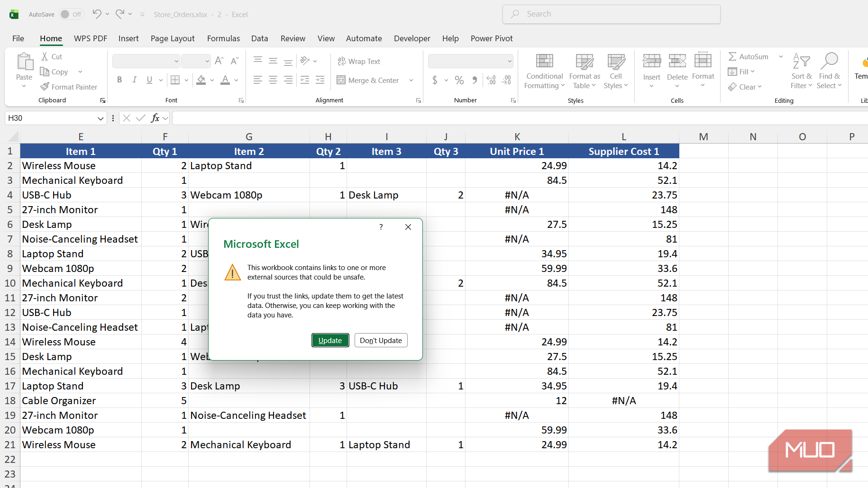This screenshot has height=488, width=868.
Task: Open the Number Format dropdown
Action: point(510,61)
